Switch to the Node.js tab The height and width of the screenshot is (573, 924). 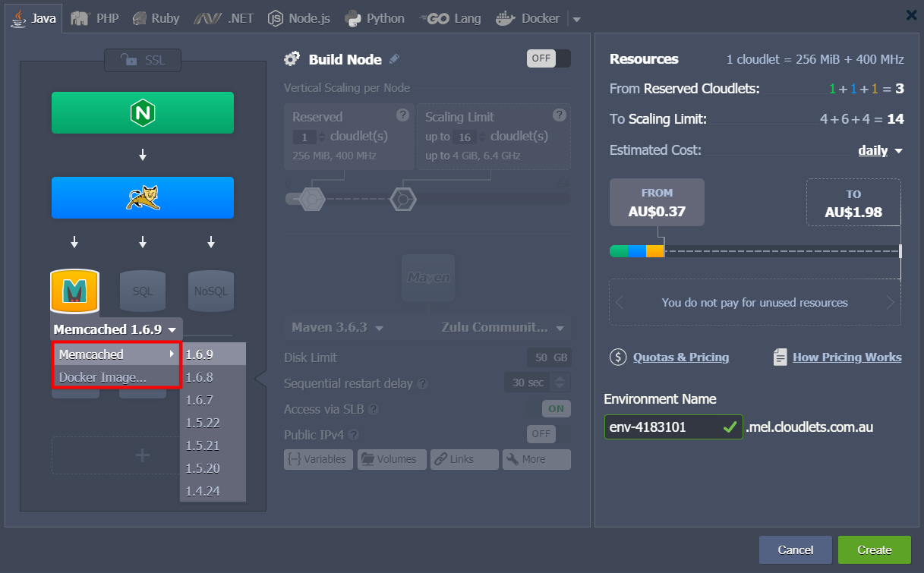coord(299,18)
